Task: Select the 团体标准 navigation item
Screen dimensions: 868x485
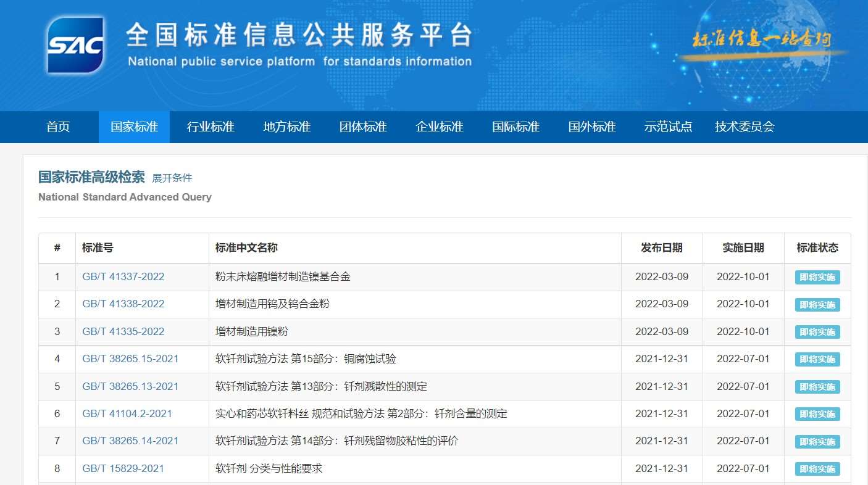Action: click(363, 127)
